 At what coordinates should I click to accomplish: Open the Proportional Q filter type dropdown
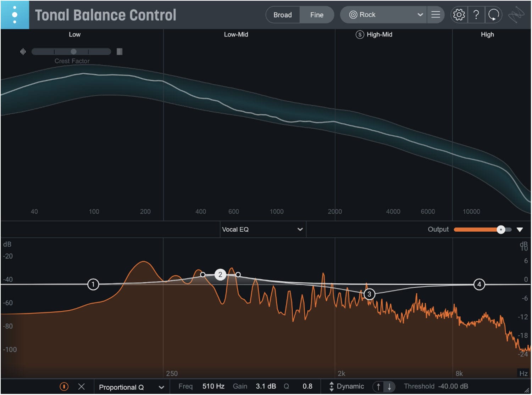(131, 387)
